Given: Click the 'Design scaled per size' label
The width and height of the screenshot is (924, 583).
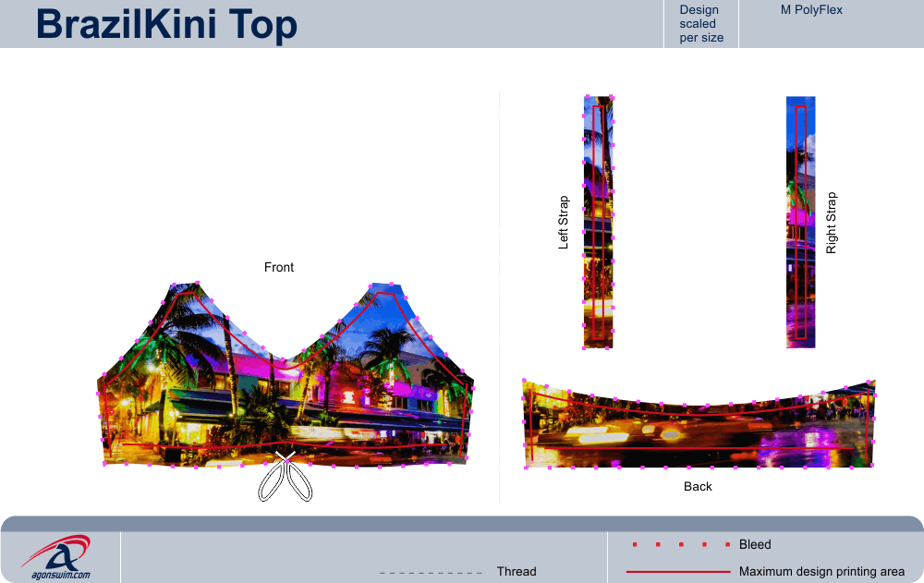Looking at the screenshot, I should tap(701, 24).
